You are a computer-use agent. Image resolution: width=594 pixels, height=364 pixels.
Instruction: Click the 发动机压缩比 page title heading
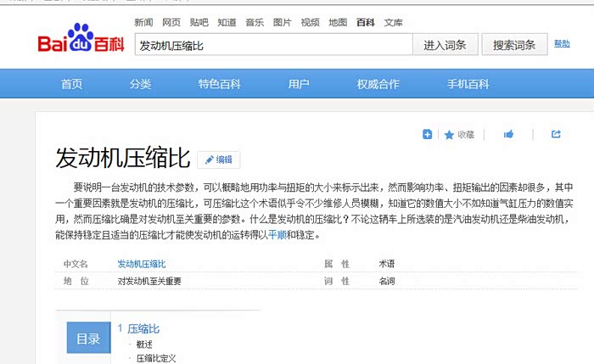click(x=123, y=158)
